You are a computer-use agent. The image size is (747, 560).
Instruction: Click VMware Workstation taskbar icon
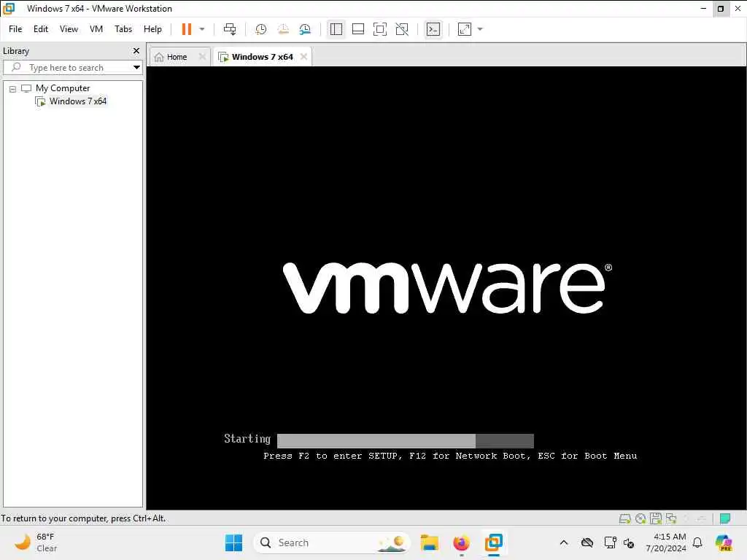494,542
